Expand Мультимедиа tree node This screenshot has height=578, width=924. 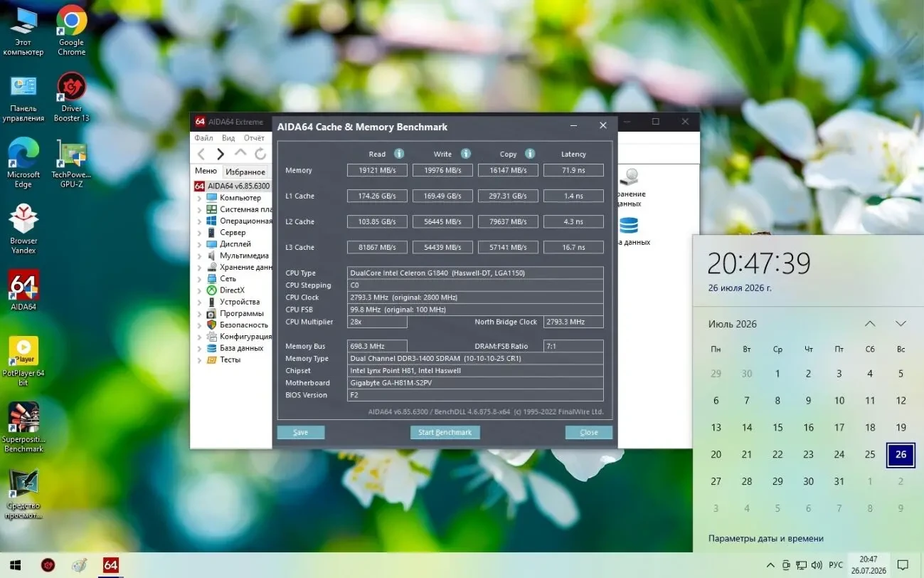point(200,256)
